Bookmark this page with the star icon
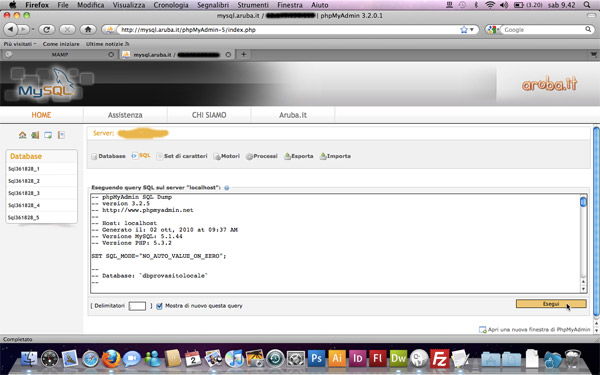The width and height of the screenshot is (600, 375). coord(464,29)
